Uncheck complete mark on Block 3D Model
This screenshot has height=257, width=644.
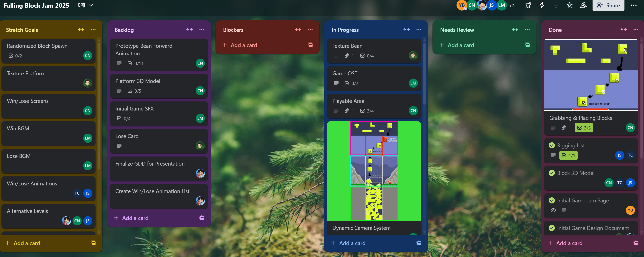tap(551, 173)
